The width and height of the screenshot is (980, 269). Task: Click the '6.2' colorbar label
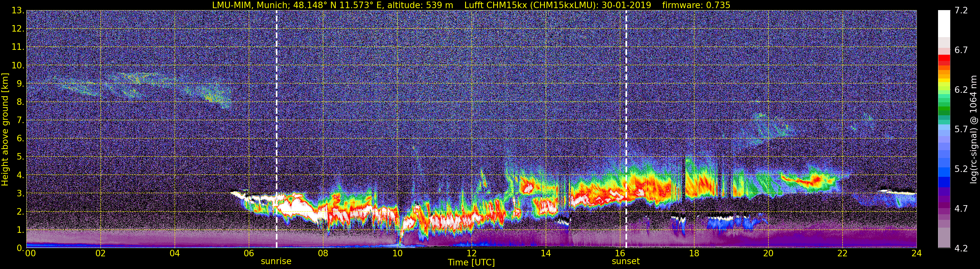click(961, 90)
